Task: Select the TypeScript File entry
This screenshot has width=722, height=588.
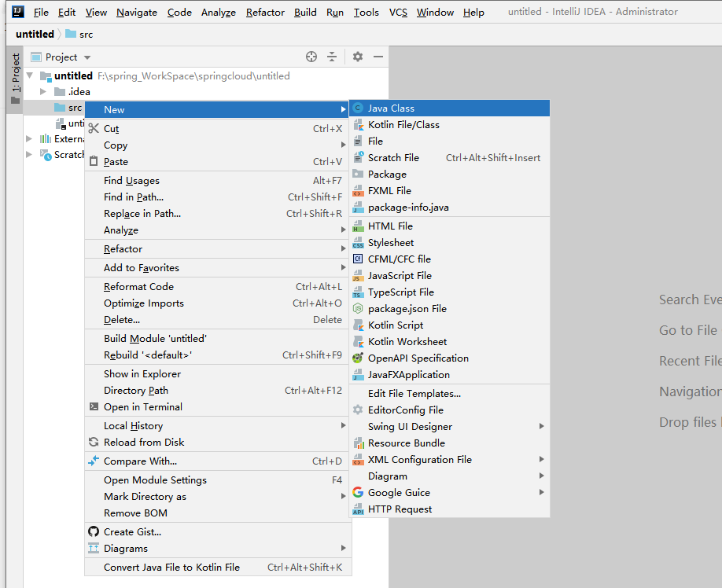Action: pos(400,292)
